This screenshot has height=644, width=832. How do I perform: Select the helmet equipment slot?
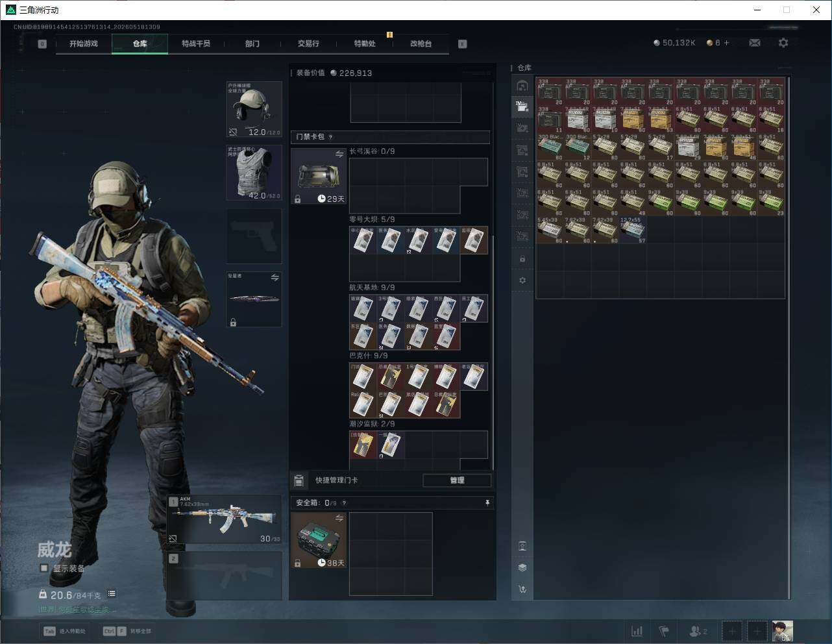pos(254,109)
